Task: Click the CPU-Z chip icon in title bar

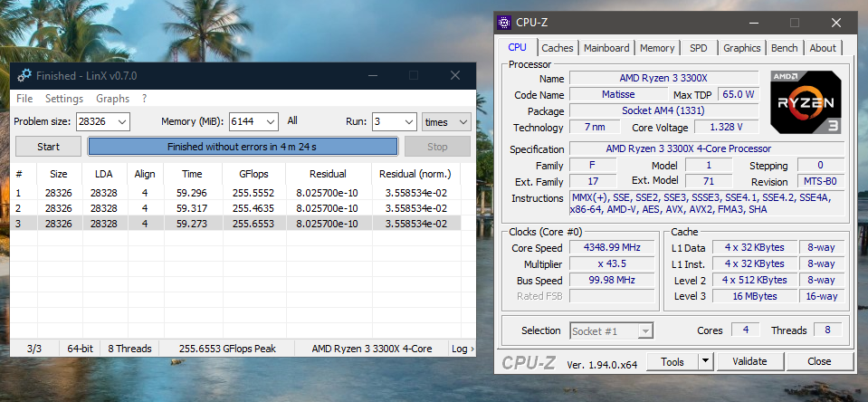Action: coord(504,23)
